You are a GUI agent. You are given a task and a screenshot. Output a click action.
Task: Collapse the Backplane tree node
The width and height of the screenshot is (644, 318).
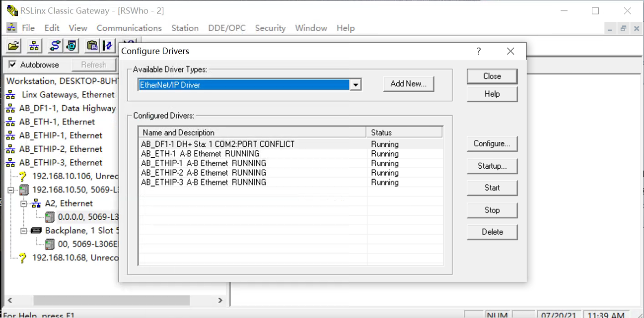(x=24, y=231)
